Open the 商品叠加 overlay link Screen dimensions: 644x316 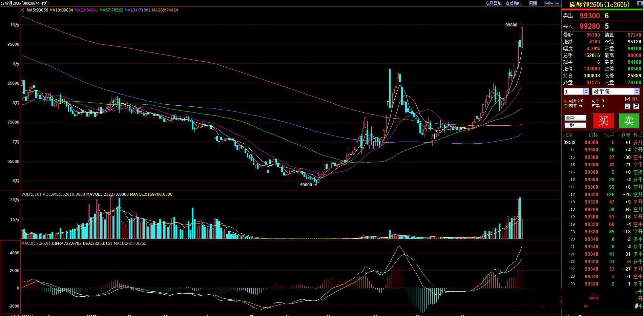493,3
